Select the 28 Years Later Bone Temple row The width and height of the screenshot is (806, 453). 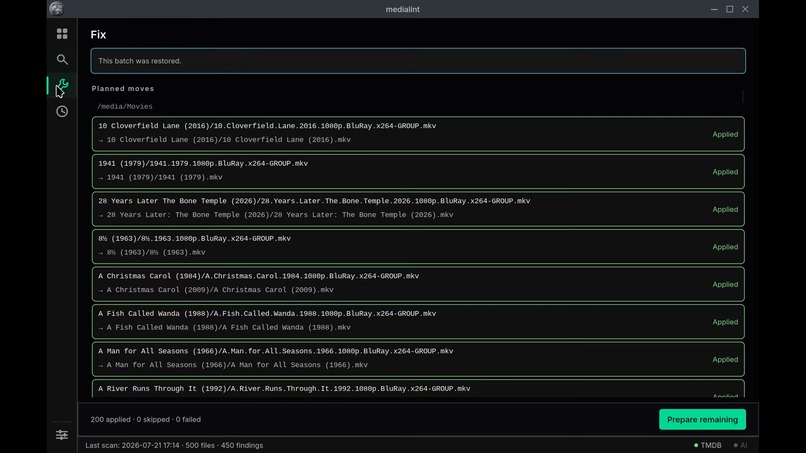(418, 209)
